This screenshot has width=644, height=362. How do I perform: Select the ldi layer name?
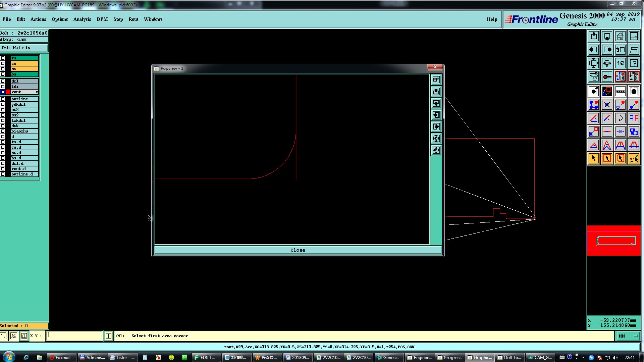coord(24,87)
